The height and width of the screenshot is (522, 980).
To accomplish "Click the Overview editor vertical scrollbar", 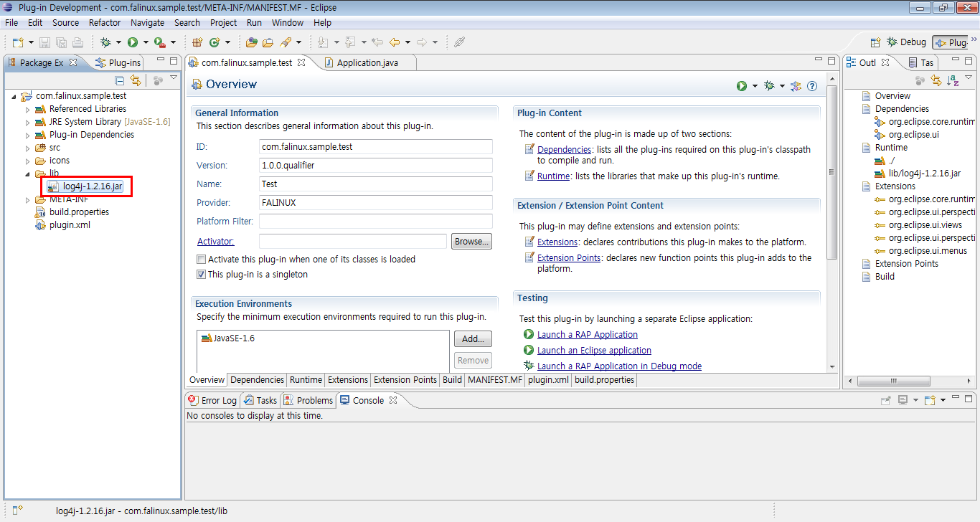I will click(832, 172).
